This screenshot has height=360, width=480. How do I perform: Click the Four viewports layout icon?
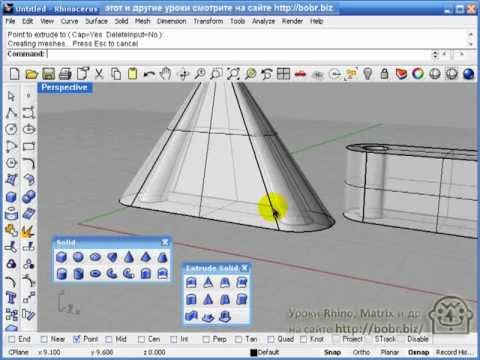click(283, 74)
